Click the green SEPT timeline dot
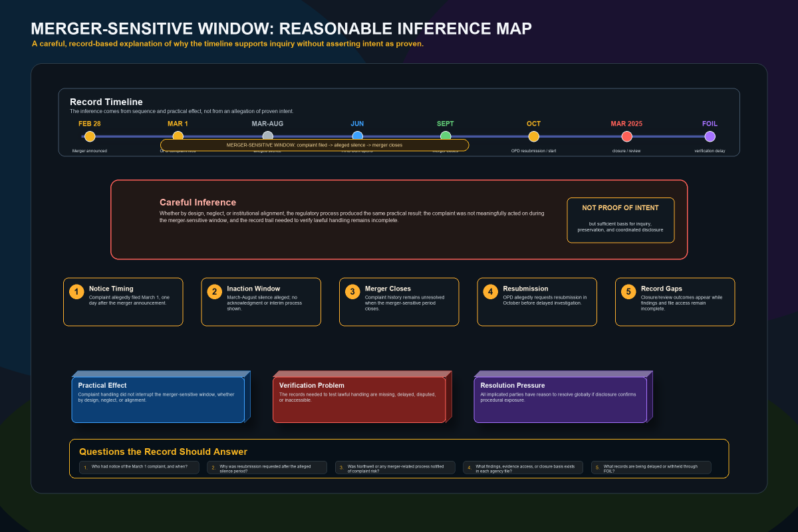 pos(446,136)
